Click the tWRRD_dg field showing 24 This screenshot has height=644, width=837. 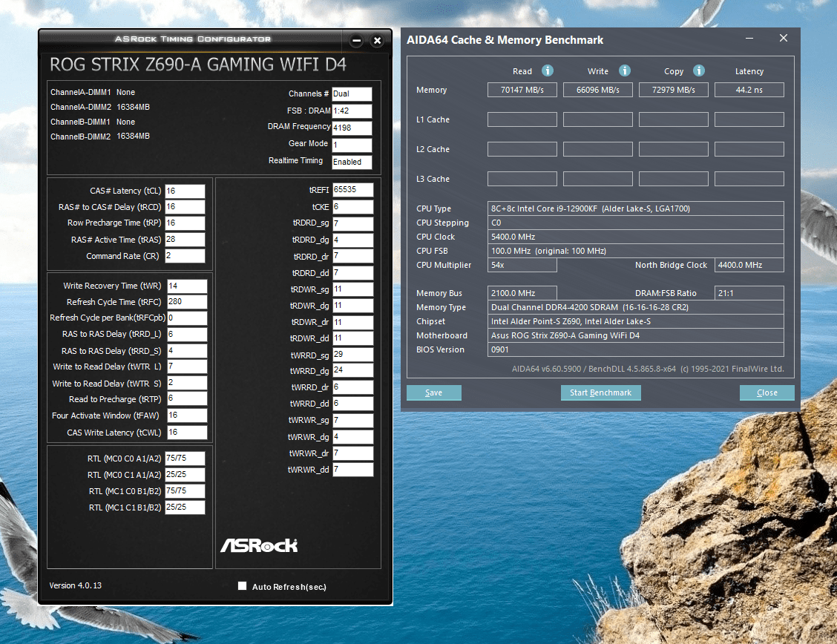[x=353, y=370]
